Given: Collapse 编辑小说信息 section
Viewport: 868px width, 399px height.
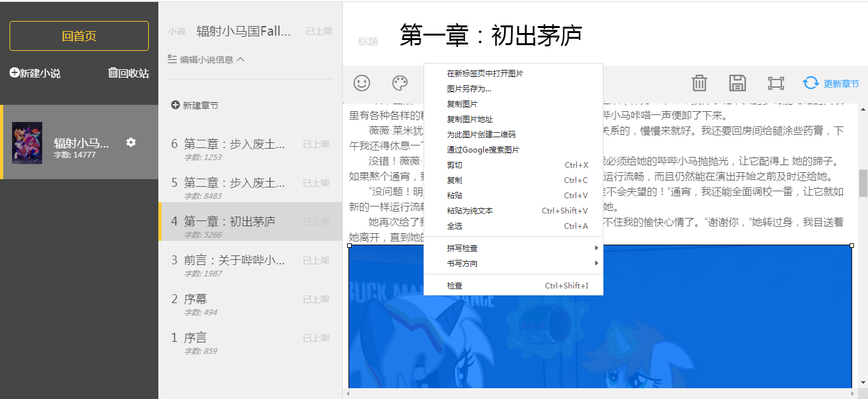Looking at the screenshot, I should tap(206, 60).
